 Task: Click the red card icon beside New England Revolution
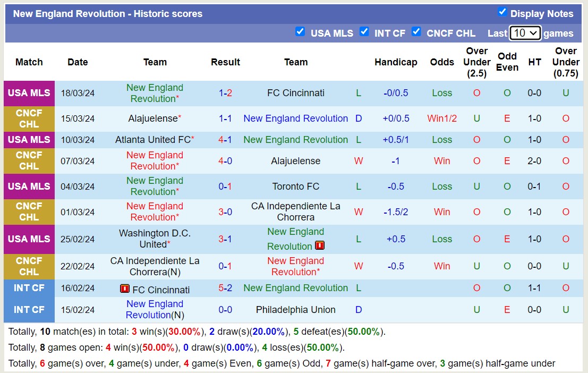click(321, 245)
